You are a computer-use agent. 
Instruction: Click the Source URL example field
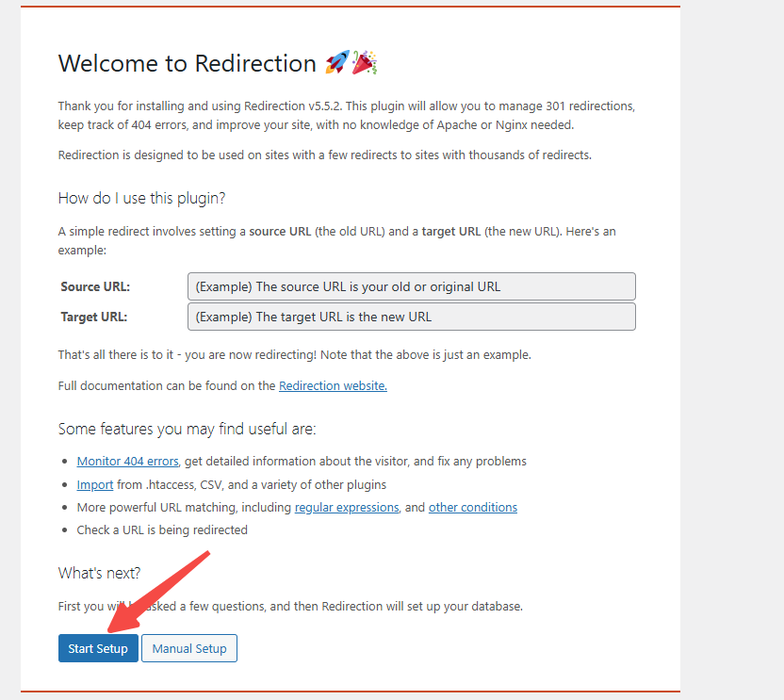pyautogui.click(x=411, y=286)
